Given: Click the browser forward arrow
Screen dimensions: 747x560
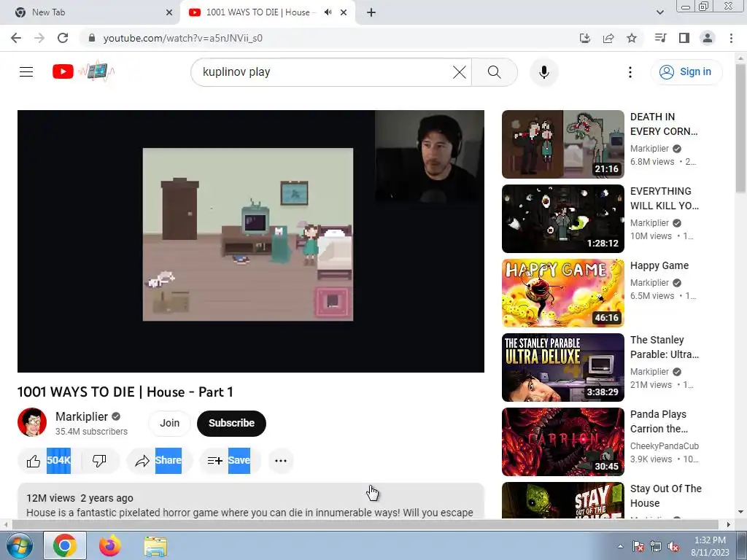Looking at the screenshot, I should tap(39, 38).
